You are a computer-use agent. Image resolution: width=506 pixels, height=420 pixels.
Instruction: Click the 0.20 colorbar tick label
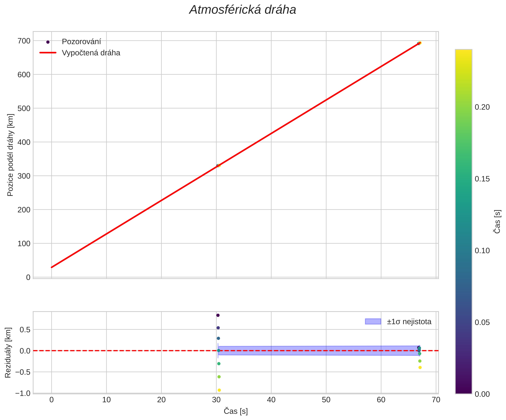coord(482,107)
